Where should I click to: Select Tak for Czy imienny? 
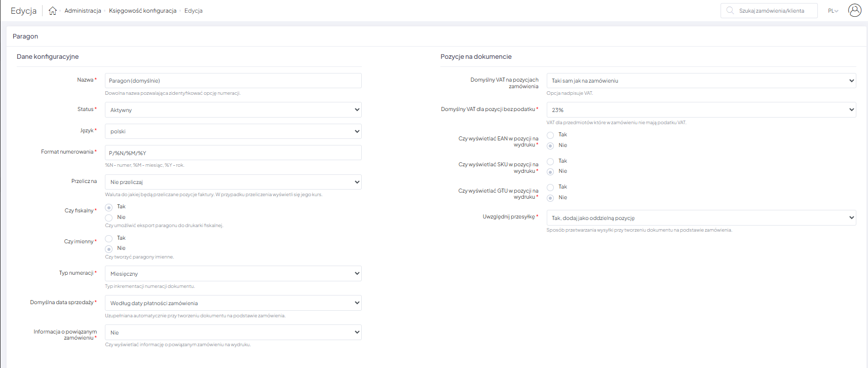[109, 238]
